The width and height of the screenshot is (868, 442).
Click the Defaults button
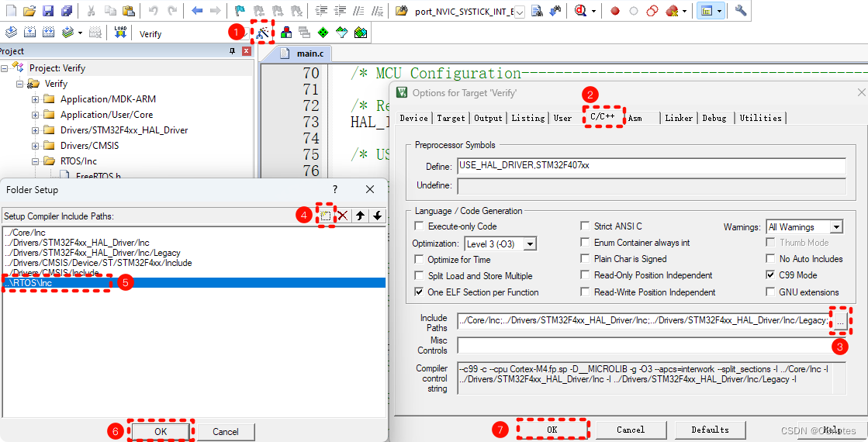point(710,430)
